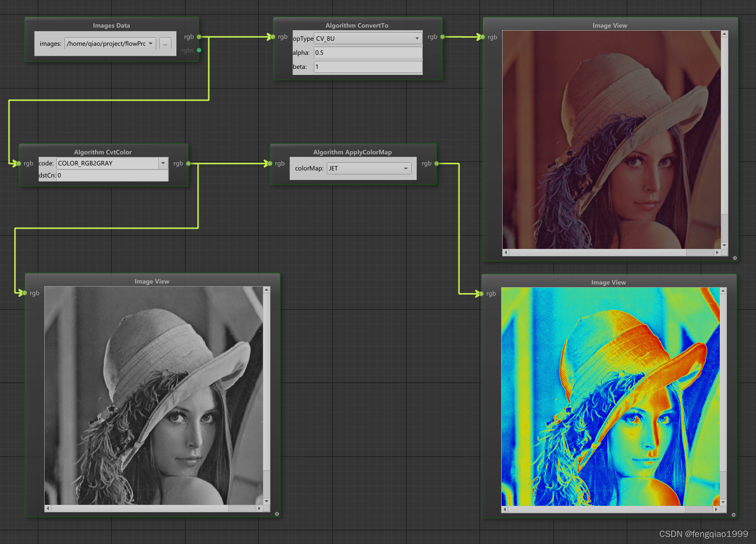Select the Algorithm ApplyColorMap node title
Image resolution: width=756 pixels, height=544 pixels.
tap(352, 152)
